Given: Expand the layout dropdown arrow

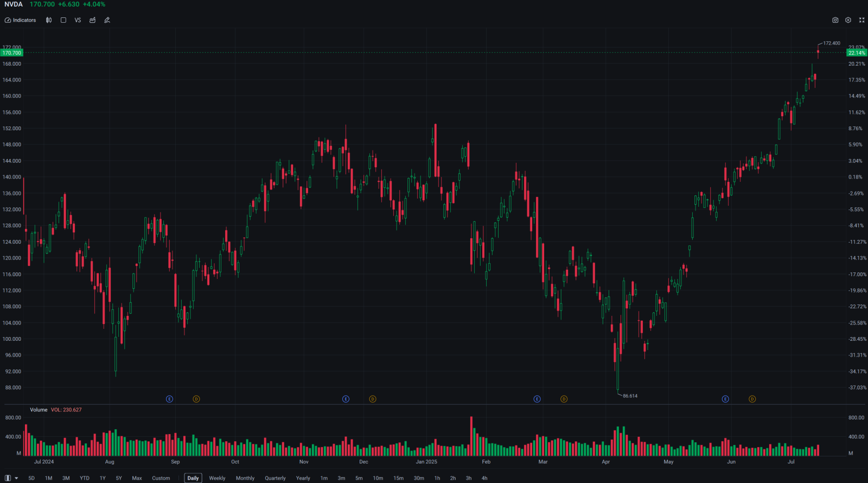Looking at the screenshot, I should pyautogui.click(x=16, y=478).
